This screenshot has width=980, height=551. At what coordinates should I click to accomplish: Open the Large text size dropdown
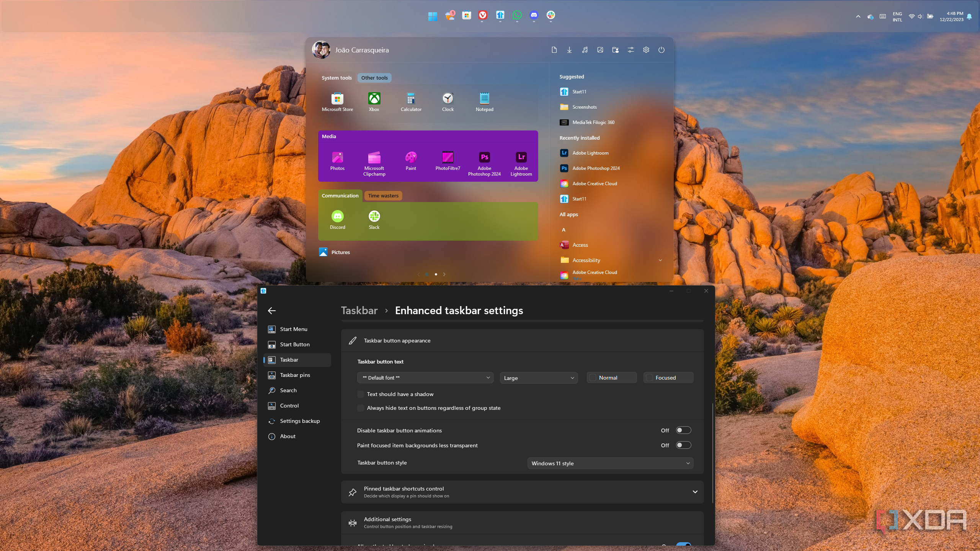point(539,378)
